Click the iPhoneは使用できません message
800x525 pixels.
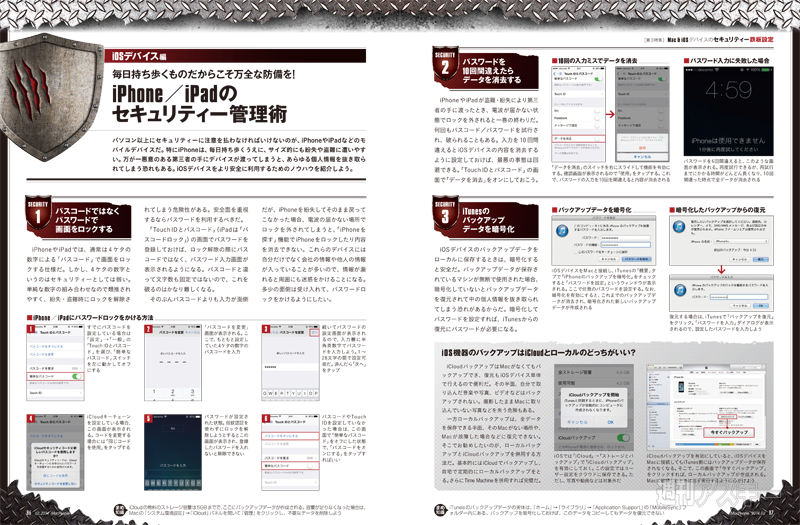[x=728, y=140]
